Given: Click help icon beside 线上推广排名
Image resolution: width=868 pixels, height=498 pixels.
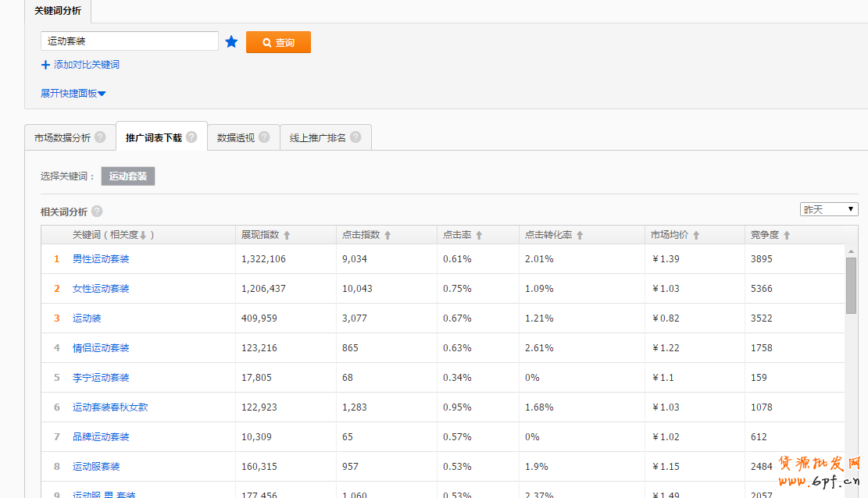Looking at the screenshot, I should point(355,137).
